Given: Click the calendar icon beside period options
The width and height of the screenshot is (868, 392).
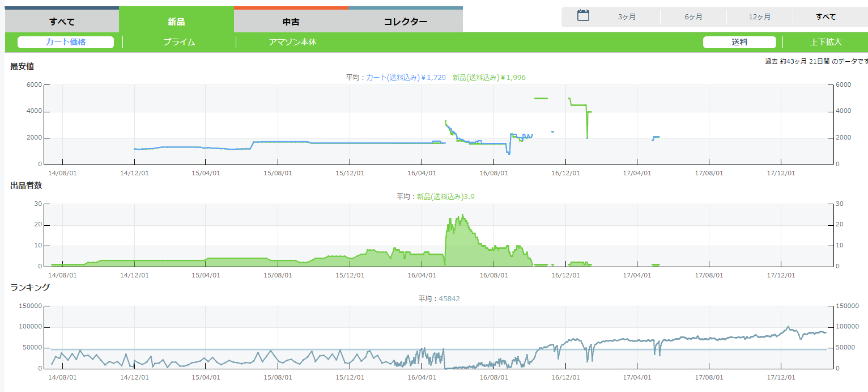Looking at the screenshot, I should point(583,16).
